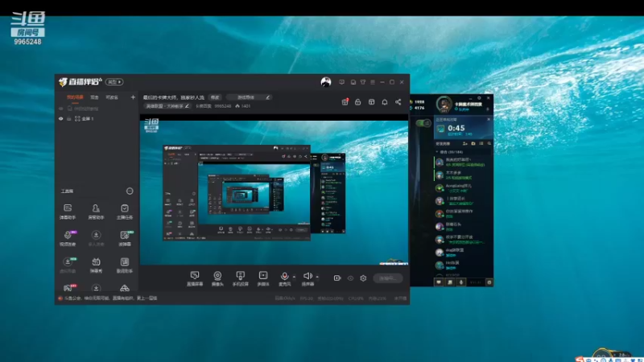
Task: Open the shirt-shaped skin icon in title bar
Action: [363, 82]
